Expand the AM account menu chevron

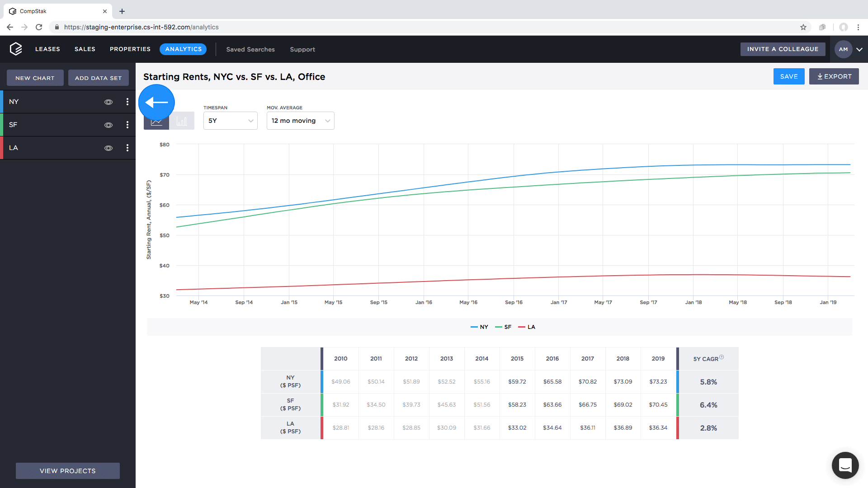(x=859, y=49)
